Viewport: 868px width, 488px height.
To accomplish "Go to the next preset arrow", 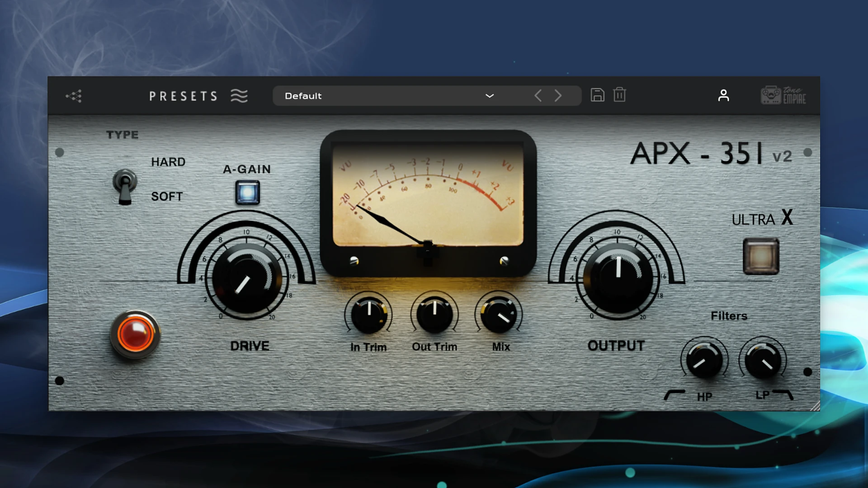I will (558, 96).
